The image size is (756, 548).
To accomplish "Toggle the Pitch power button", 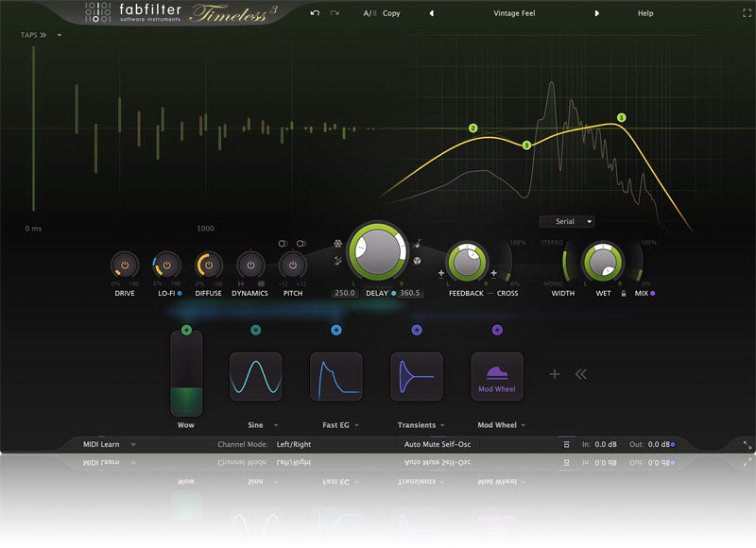I will [293, 265].
